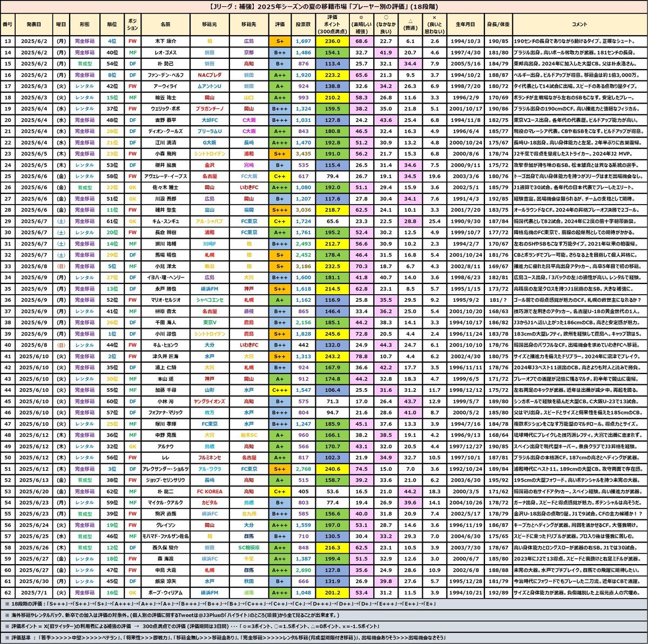Select player name 'ポープ・ウィリアム'
The image size is (648, 644).
point(165,592)
